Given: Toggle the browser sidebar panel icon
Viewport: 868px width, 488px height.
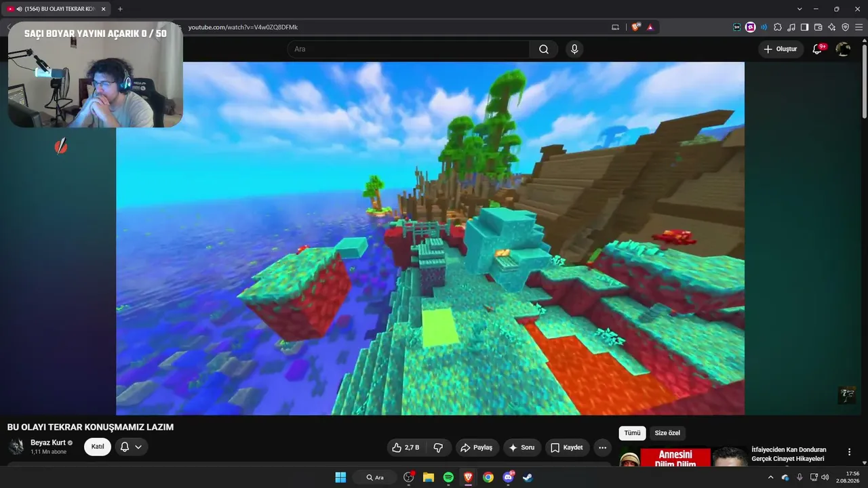Looking at the screenshot, I should click(x=804, y=27).
